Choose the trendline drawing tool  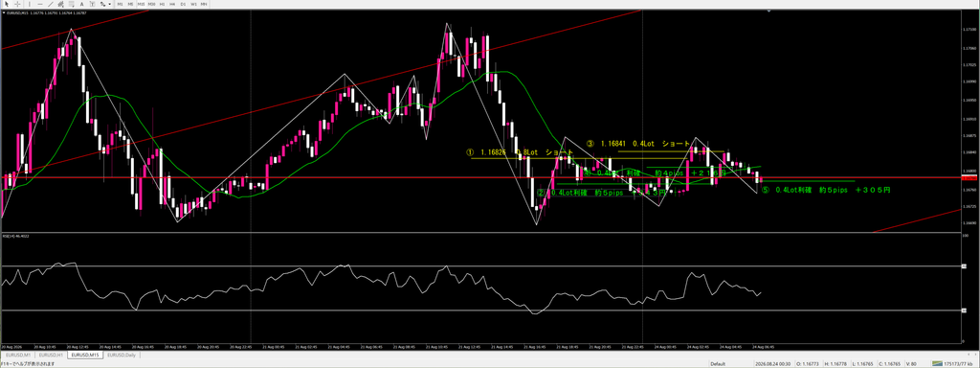click(51, 4)
